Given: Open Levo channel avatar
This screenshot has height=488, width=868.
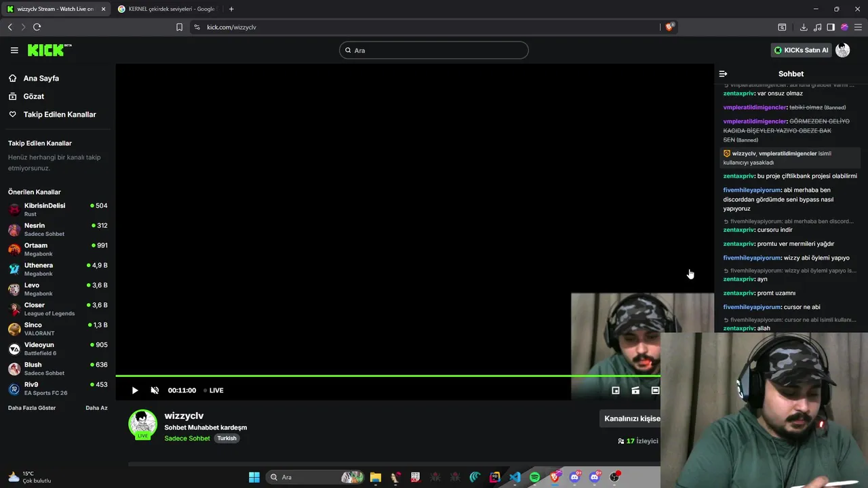Looking at the screenshot, I should point(14,289).
